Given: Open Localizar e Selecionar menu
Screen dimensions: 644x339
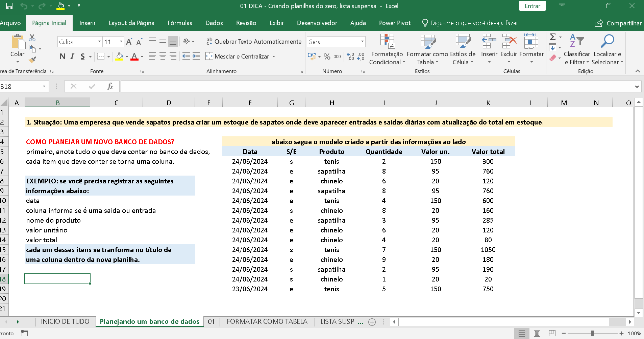Looking at the screenshot, I should (x=607, y=49).
